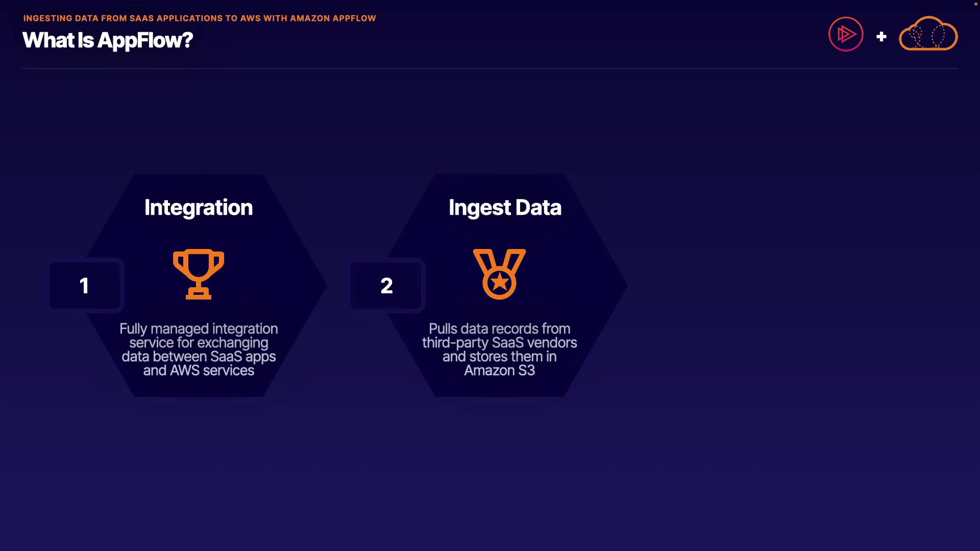The width and height of the screenshot is (980, 551).
Task: Click the "service for exchanging" line
Action: tap(199, 342)
